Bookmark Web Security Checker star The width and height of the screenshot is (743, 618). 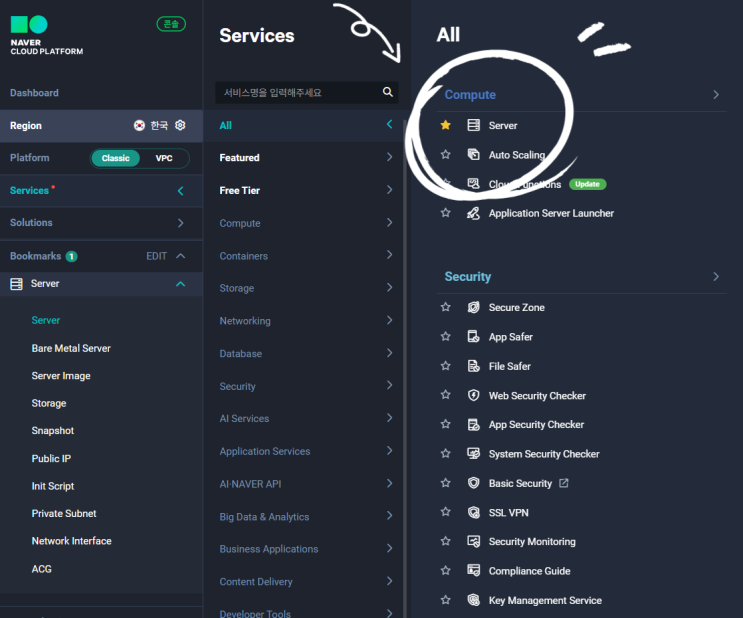pyautogui.click(x=445, y=395)
